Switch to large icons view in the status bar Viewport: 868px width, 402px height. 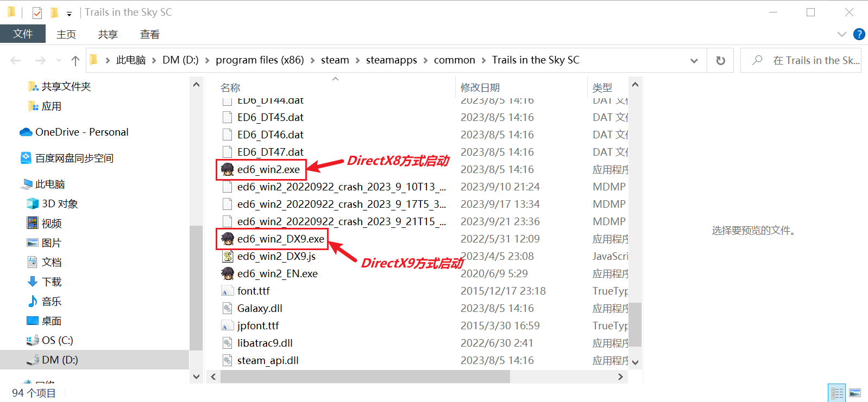coord(855,393)
